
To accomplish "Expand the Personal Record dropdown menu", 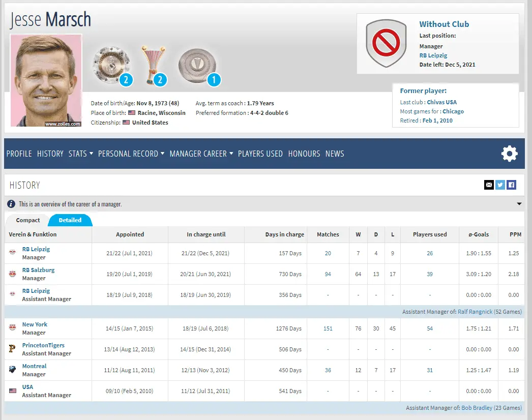I will coord(131,154).
